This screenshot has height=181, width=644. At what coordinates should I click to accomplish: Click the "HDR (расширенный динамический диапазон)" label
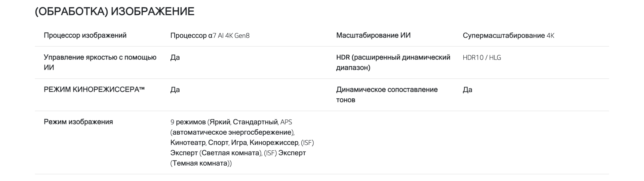coord(393,62)
